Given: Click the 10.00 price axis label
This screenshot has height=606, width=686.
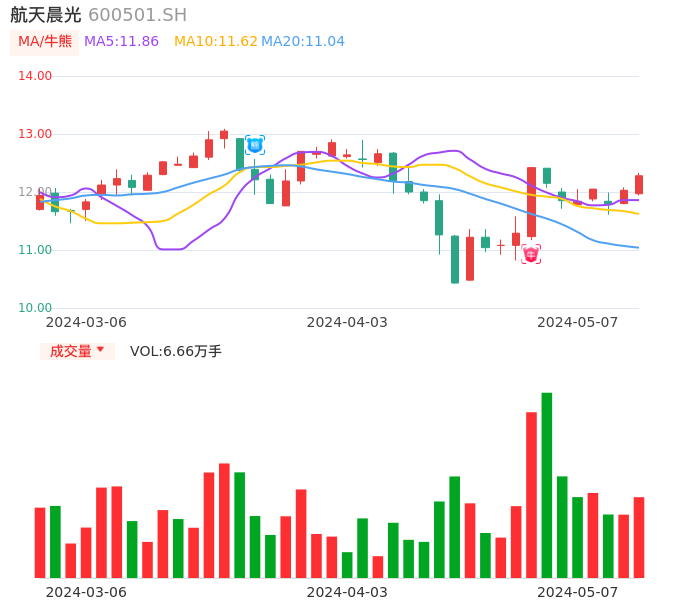Looking at the screenshot, I should coord(35,308).
